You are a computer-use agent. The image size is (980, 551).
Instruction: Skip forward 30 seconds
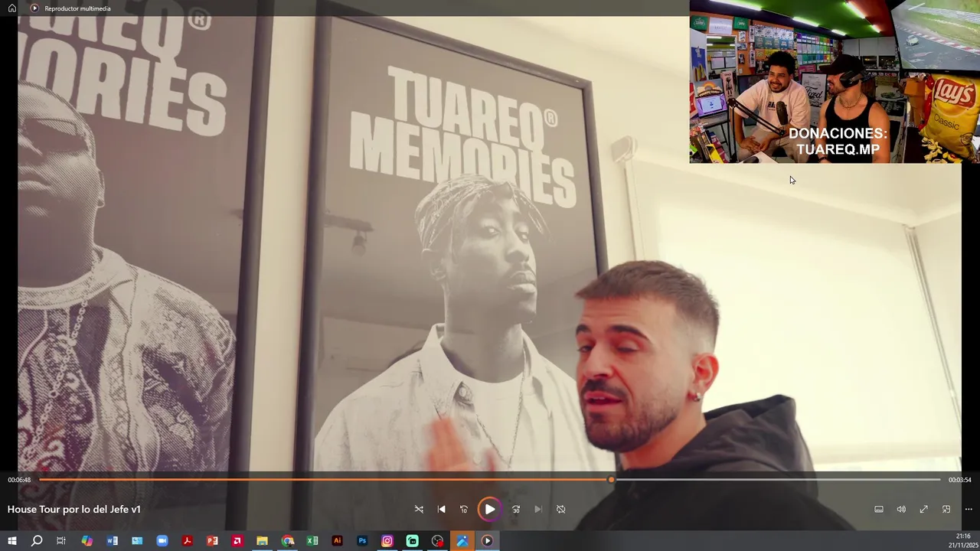click(x=516, y=509)
